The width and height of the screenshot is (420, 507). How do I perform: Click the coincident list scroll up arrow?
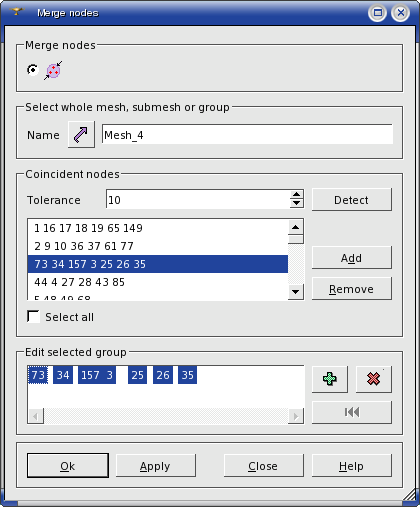(295, 227)
